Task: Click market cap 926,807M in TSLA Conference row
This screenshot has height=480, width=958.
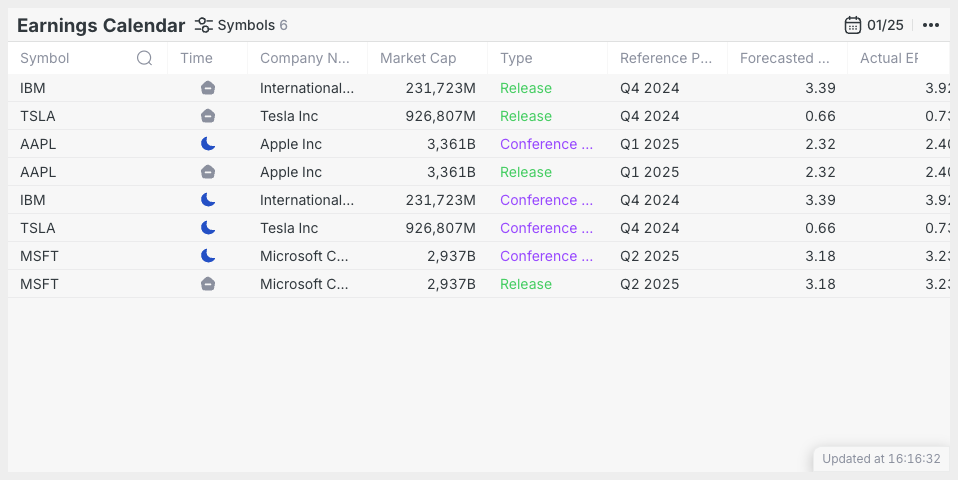Action: 441,228
